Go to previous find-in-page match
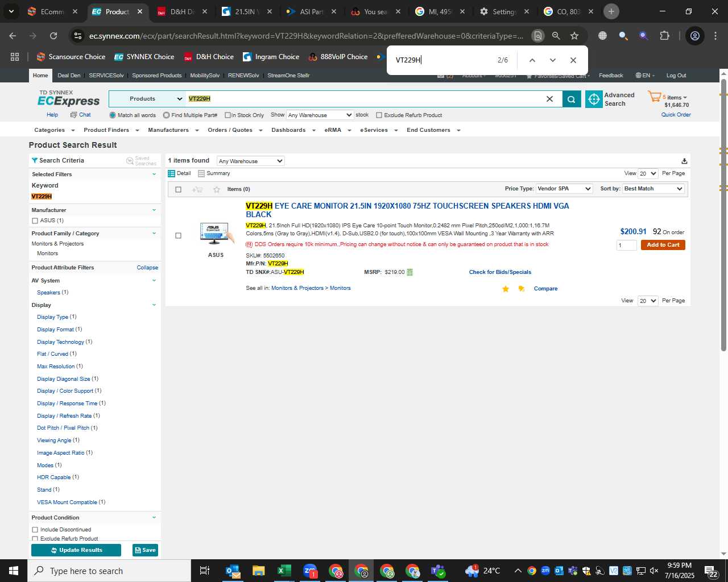The height and width of the screenshot is (582, 728). point(532,60)
